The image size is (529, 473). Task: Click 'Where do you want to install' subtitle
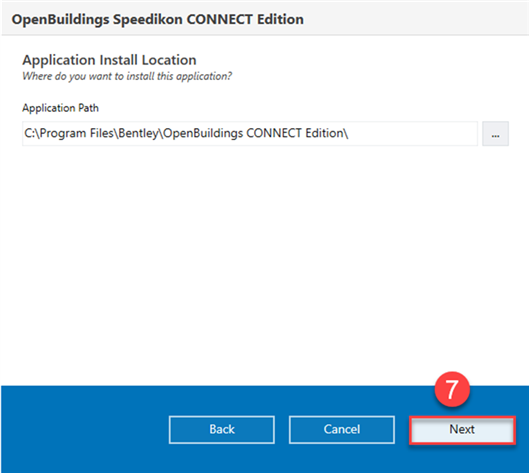coord(127,76)
